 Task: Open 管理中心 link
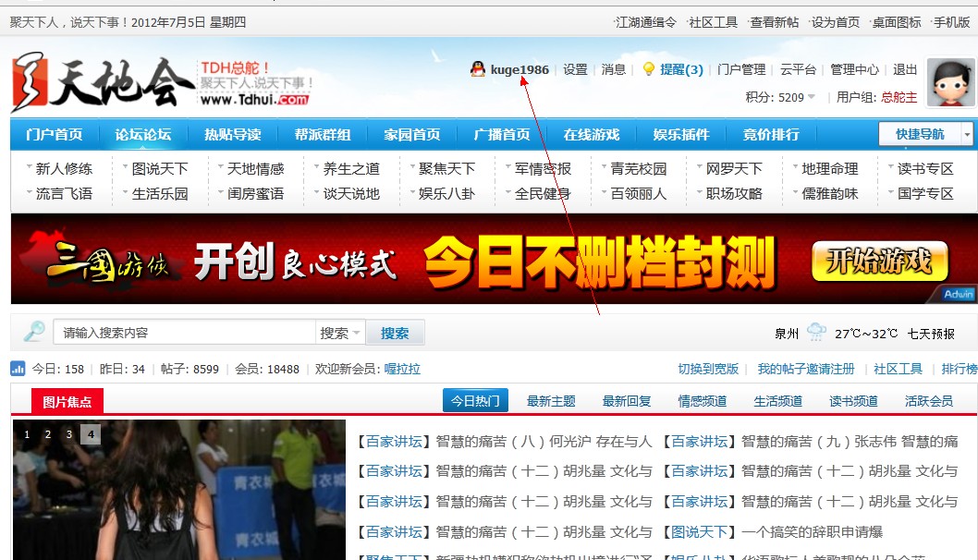(854, 69)
